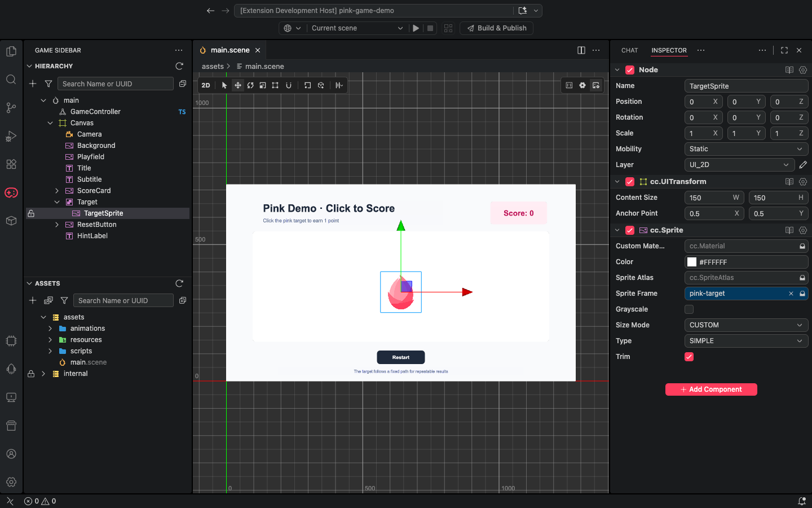Image resolution: width=812 pixels, height=508 pixels.
Task: Toggle the 2D view mode button
Action: click(206, 85)
